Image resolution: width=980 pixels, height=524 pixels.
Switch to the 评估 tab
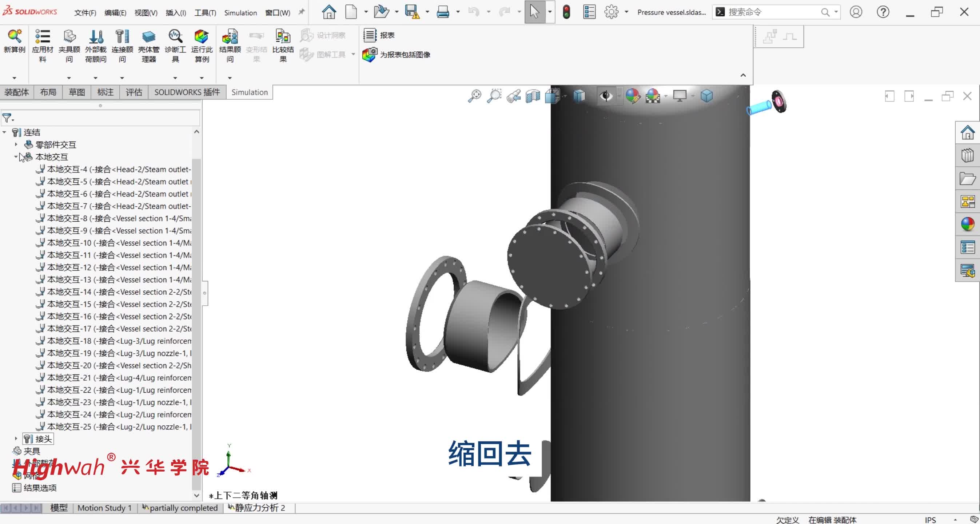click(x=134, y=92)
